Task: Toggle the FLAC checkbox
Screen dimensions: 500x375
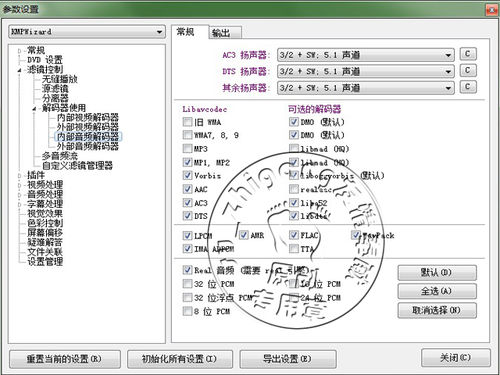Action: [294, 235]
